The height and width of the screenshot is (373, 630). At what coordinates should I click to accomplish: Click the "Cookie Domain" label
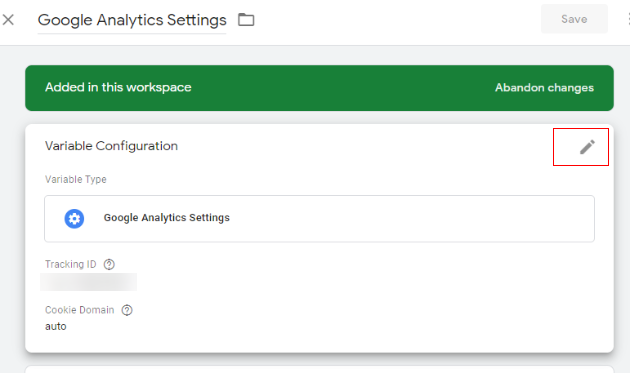coord(80,310)
